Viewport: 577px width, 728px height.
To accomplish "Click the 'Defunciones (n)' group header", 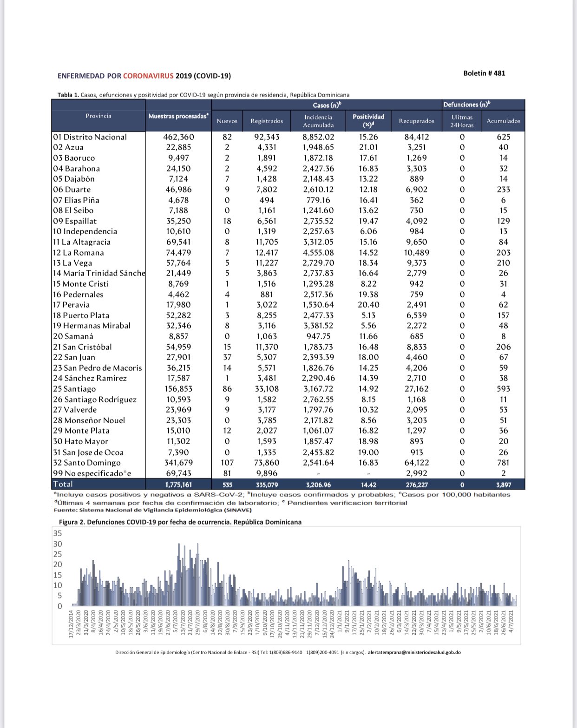I will tap(467, 105).
